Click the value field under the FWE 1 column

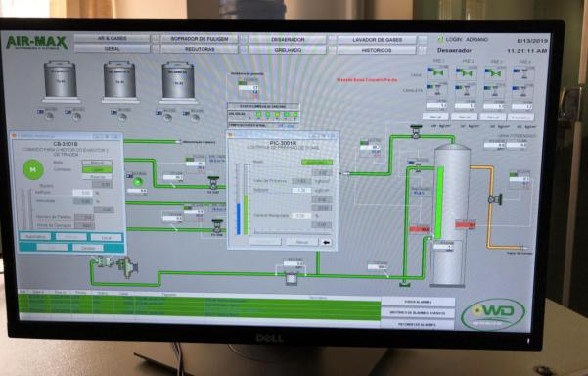(x=437, y=106)
